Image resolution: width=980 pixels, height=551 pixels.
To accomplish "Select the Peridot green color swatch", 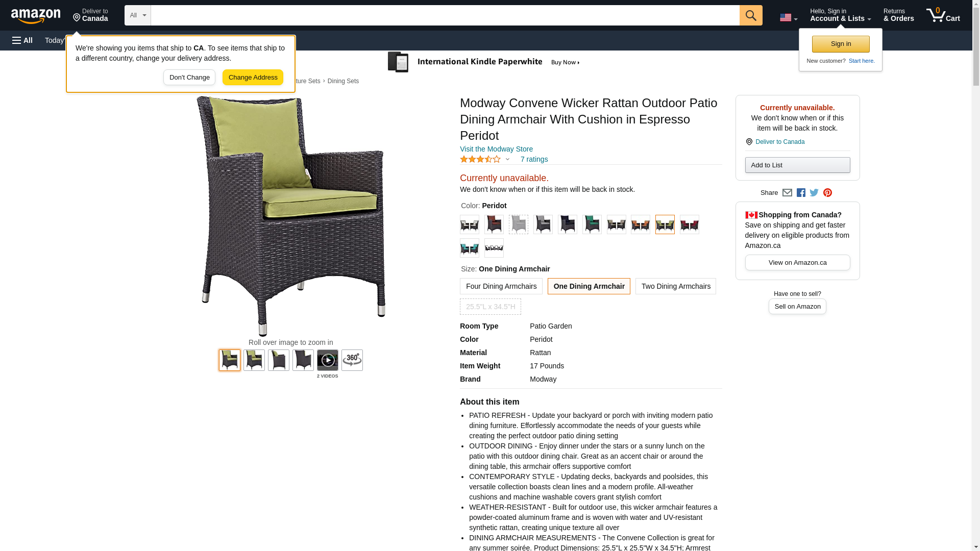I will (x=665, y=224).
